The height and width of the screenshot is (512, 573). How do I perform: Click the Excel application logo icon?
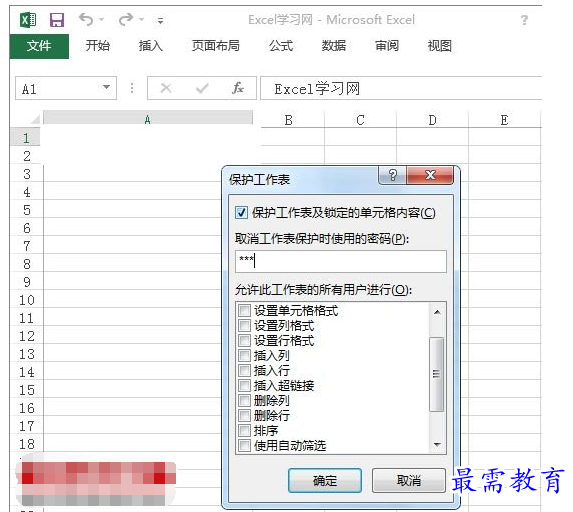click(28, 20)
